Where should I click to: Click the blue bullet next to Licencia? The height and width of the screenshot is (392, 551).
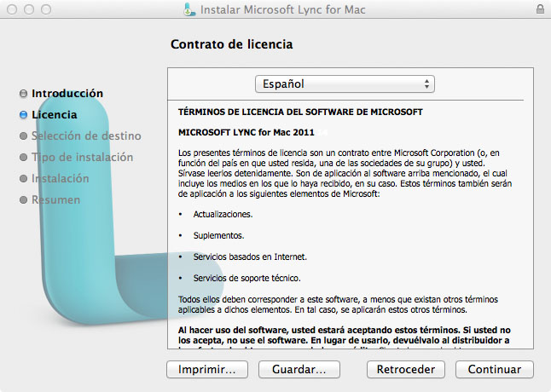tap(23, 114)
